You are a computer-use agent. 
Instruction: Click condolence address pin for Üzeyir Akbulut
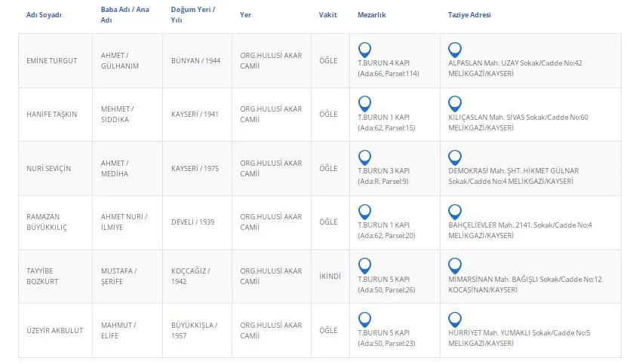click(x=454, y=320)
